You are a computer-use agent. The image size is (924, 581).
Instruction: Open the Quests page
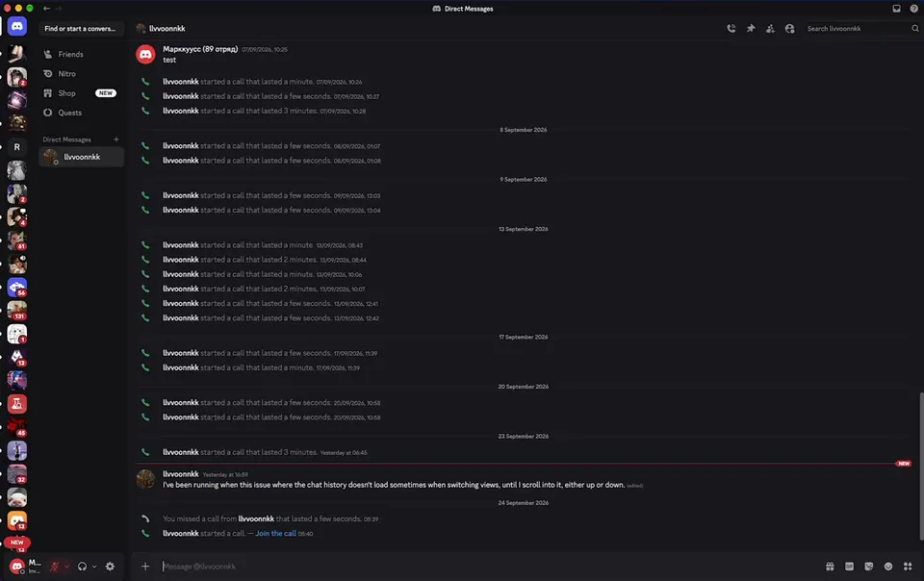point(81,113)
